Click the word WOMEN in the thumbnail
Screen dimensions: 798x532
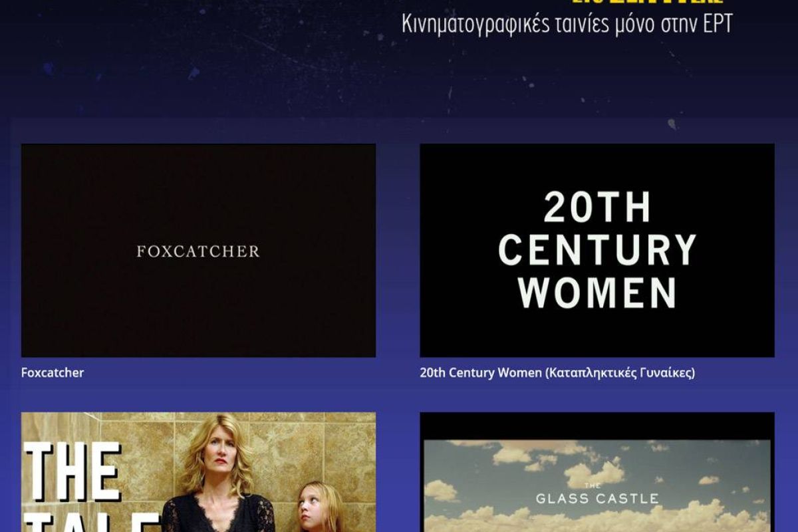coord(597,293)
